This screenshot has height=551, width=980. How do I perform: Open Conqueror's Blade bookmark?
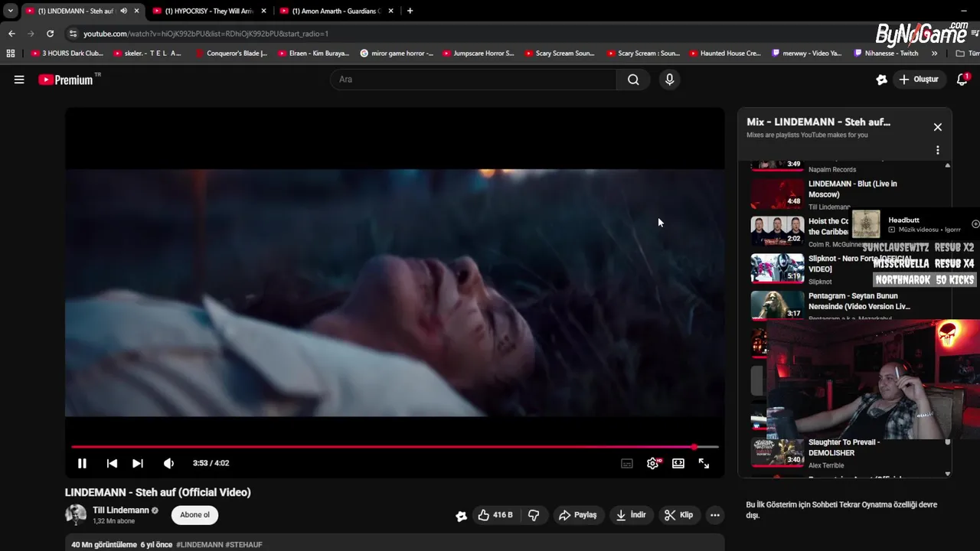click(x=231, y=54)
